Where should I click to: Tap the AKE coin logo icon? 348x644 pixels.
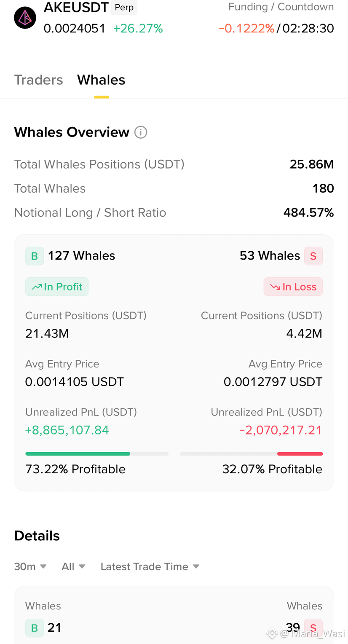pos(25,18)
